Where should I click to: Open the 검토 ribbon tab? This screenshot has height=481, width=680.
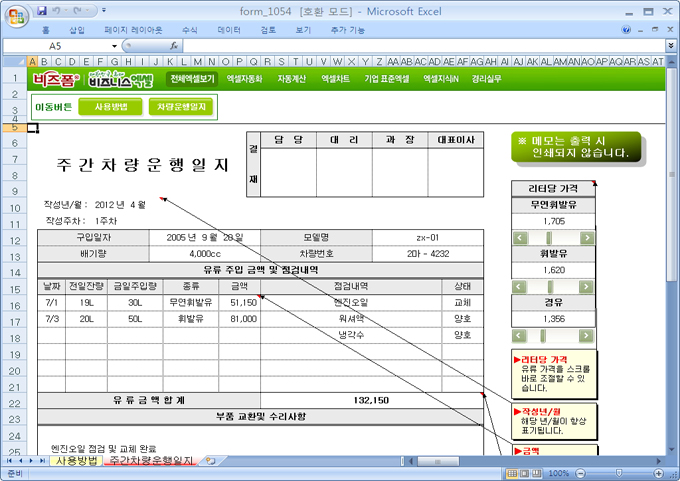coord(268,30)
